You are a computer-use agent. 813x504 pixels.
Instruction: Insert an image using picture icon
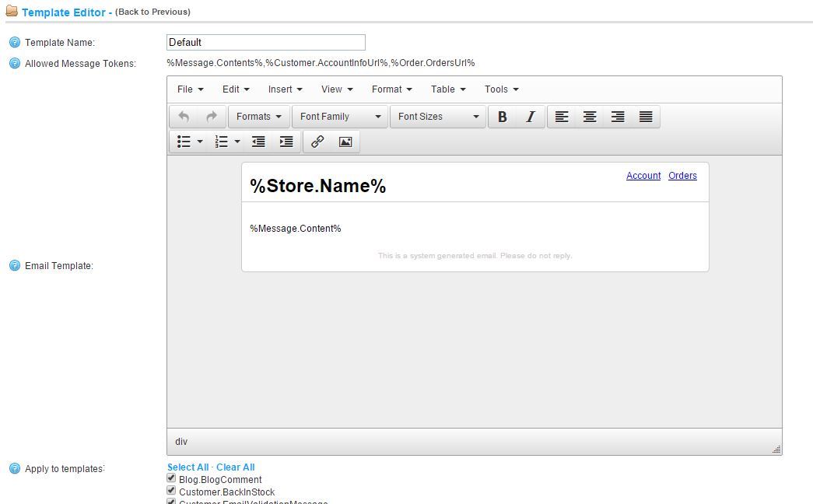pos(345,142)
